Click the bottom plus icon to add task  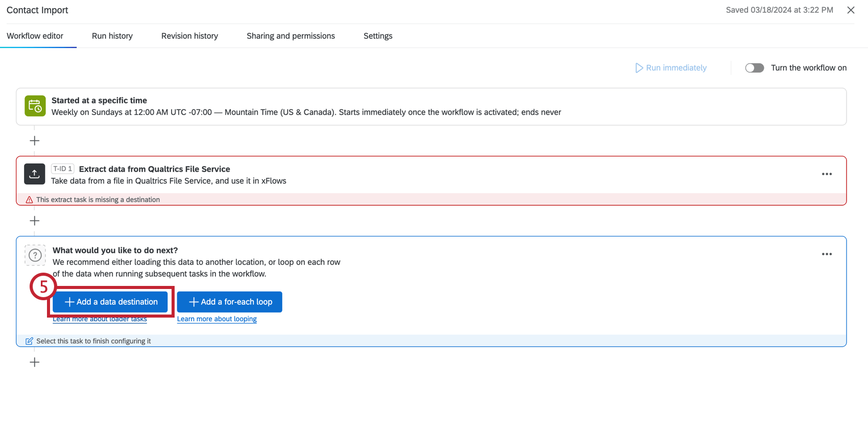point(35,362)
